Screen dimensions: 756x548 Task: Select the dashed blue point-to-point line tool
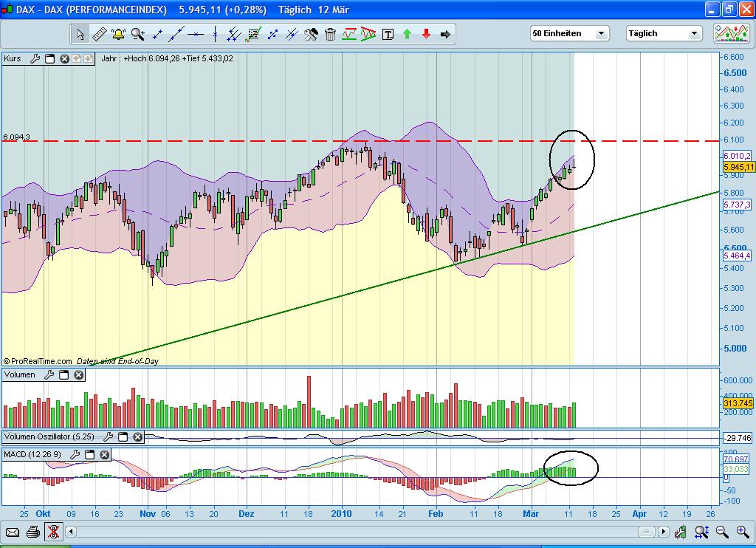[x=272, y=34]
